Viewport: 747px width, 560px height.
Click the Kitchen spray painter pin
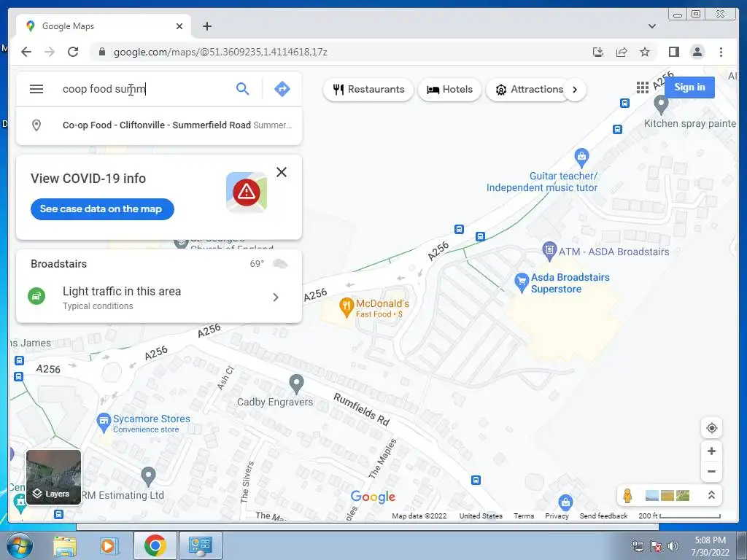(x=661, y=104)
